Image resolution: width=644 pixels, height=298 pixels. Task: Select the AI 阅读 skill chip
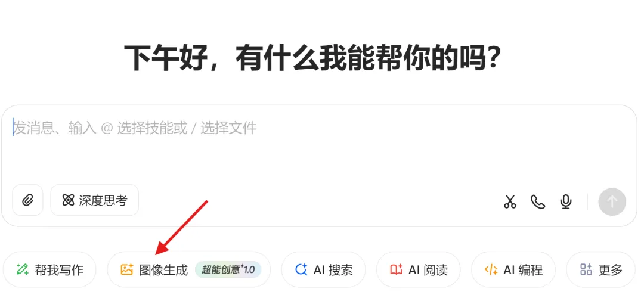coord(418,269)
